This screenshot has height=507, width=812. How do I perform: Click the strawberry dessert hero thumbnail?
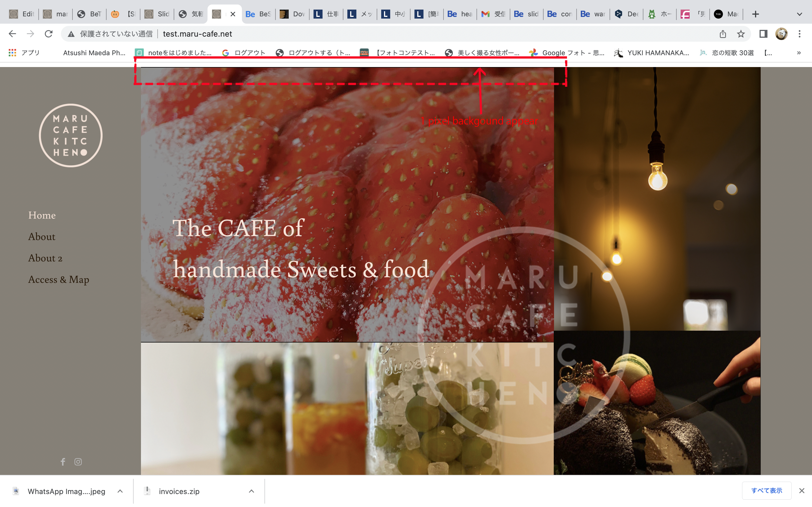pos(348,204)
